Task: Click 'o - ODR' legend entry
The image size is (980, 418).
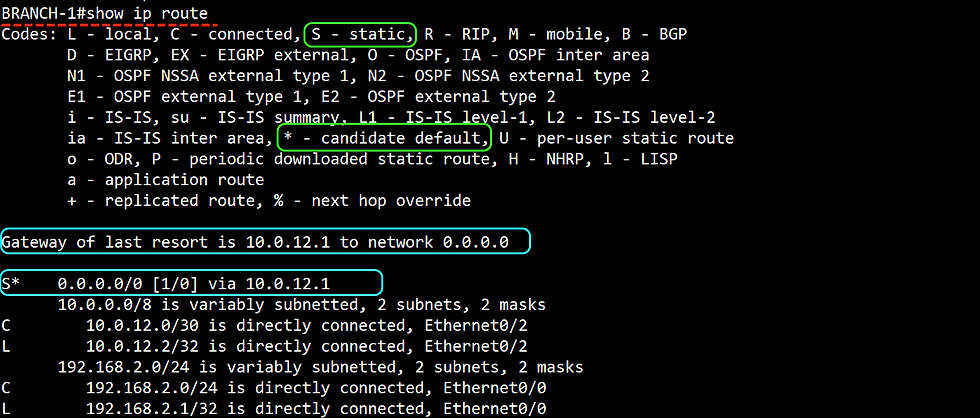Action: tap(105, 159)
